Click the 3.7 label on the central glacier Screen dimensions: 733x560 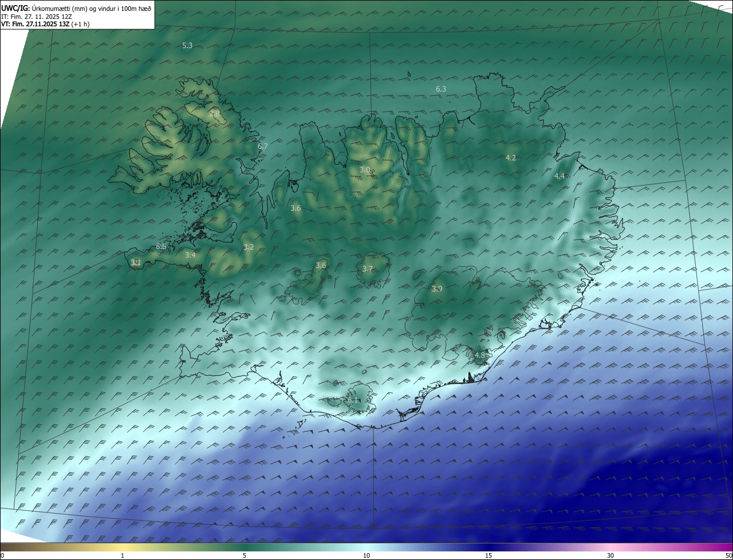pos(368,269)
